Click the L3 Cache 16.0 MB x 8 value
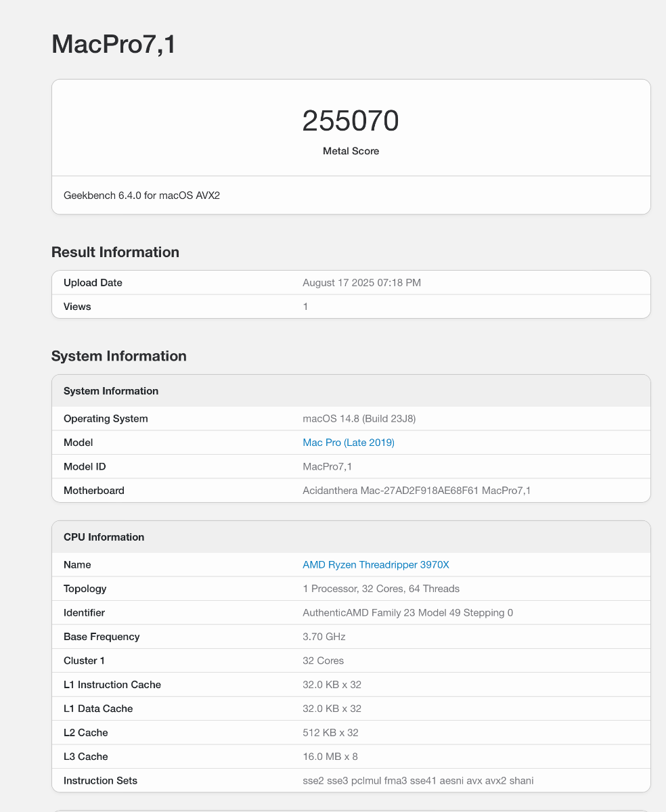Image resolution: width=666 pixels, height=812 pixels. pyautogui.click(x=330, y=757)
